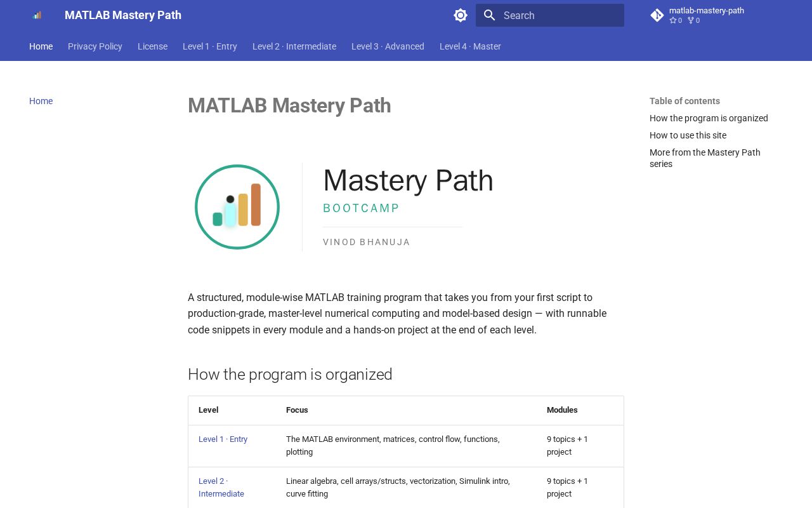Toggle the light/dark color mode

click(x=461, y=15)
